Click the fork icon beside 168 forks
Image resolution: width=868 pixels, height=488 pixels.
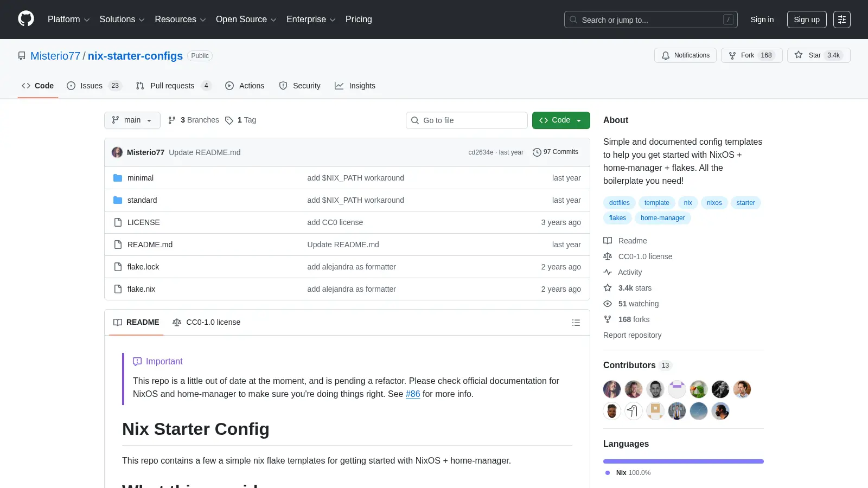click(608, 319)
